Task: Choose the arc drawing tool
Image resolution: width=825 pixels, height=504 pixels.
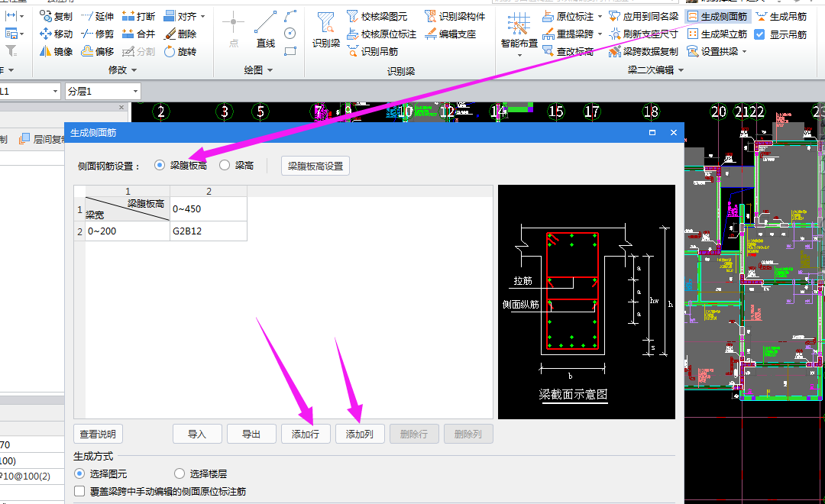Action: pos(290,16)
